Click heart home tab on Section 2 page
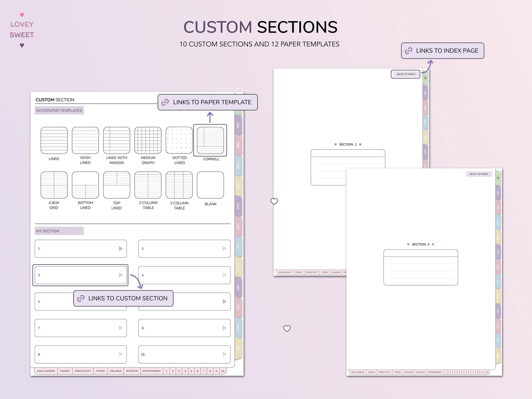Image resolution: width=532 pixels, height=399 pixels. click(498, 178)
